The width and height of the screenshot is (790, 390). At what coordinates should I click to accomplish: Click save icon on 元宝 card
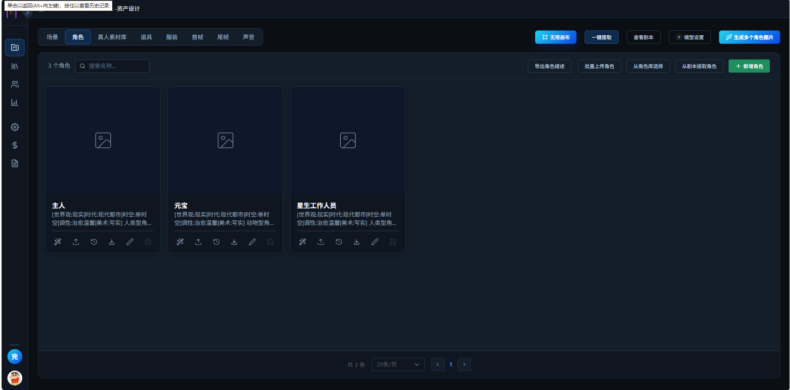click(x=271, y=242)
